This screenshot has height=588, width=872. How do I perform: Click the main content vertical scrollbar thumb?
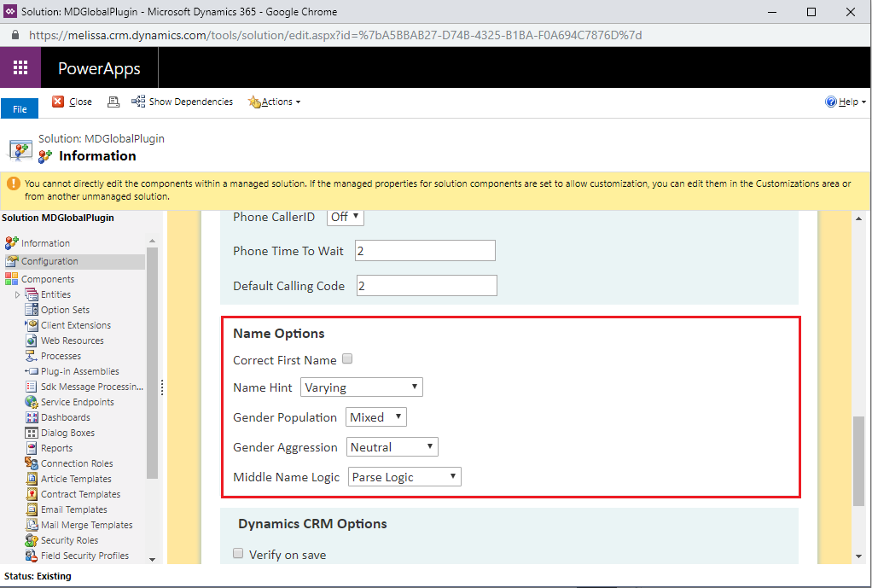858,461
